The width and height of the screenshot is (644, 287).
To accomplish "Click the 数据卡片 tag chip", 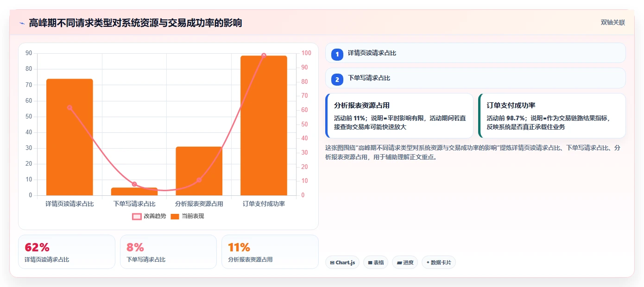I will click(439, 262).
